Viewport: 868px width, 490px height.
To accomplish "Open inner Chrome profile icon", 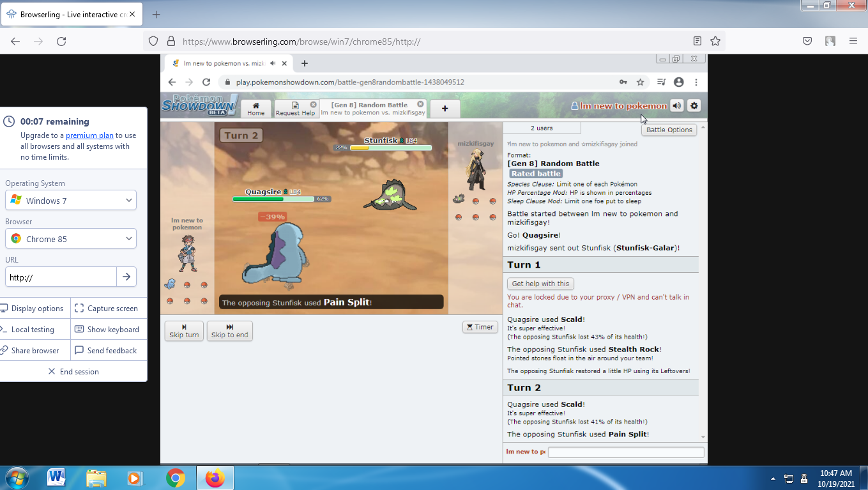I will click(679, 82).
